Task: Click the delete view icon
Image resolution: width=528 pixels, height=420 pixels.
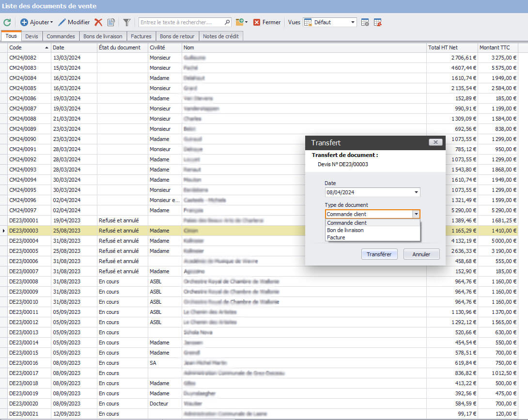Action: [377, 22]
